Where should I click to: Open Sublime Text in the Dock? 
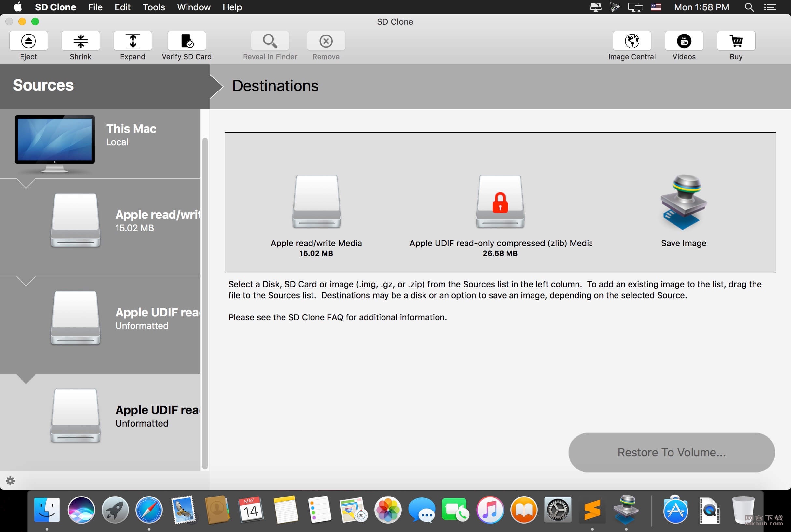click(x=592, y=510)
